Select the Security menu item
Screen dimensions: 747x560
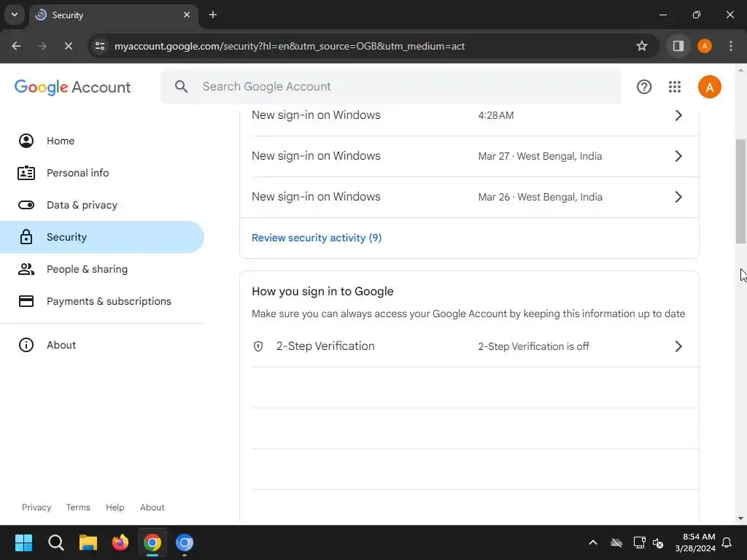tap(102, 237)
